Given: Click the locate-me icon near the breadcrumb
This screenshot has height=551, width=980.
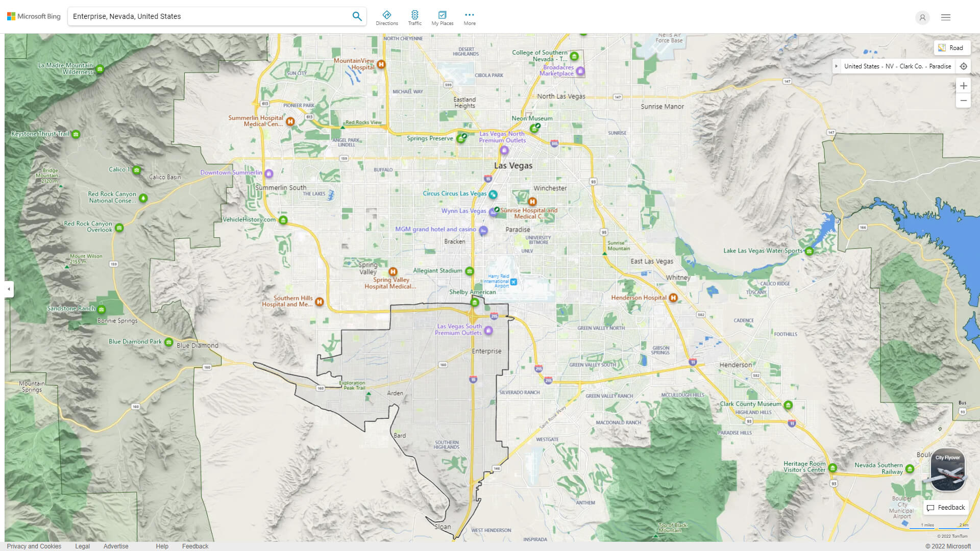Looking at the screenshot, I should coord(964,66).
